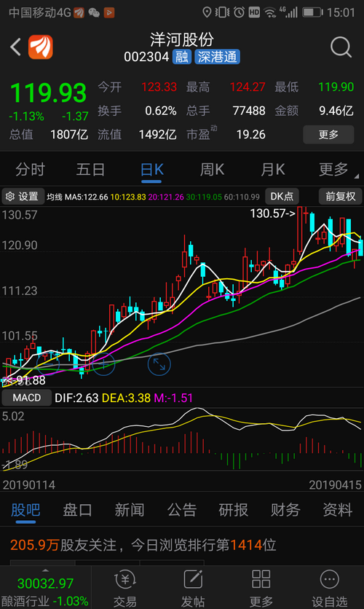Tap the 更多 grid icon in bottom bar

pos(261,579)
